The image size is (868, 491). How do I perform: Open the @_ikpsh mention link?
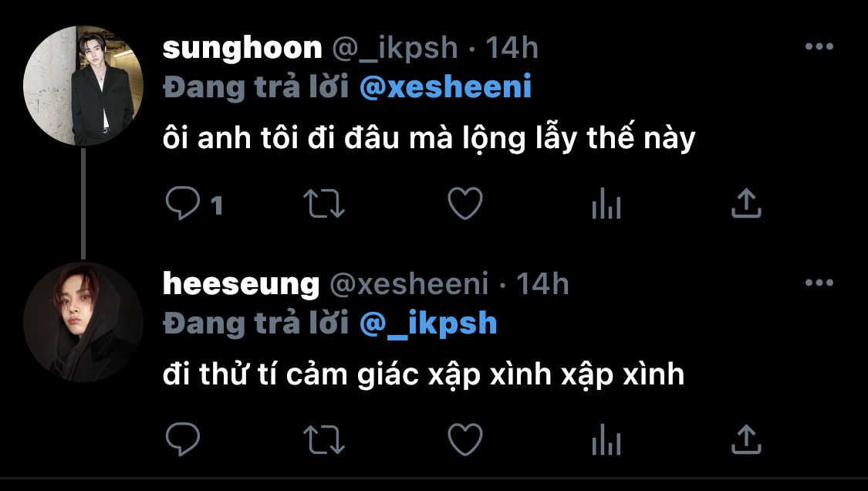428,323
